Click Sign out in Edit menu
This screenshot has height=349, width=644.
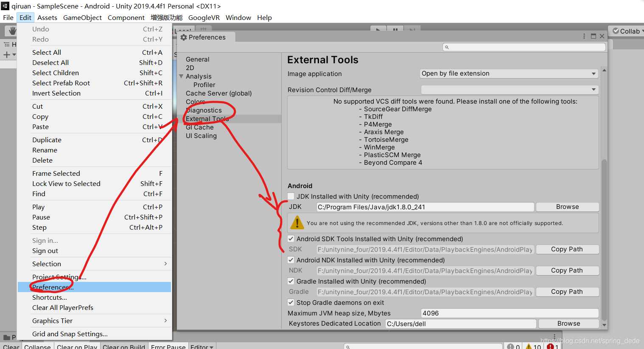coord(94,250)
